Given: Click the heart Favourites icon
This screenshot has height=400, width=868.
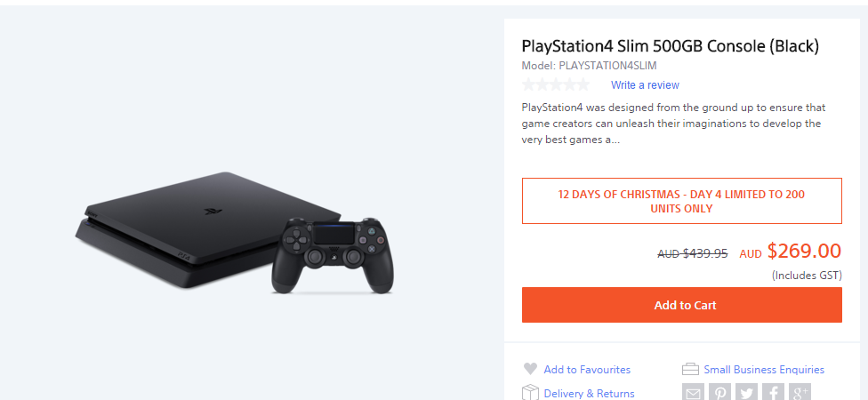Looking at the screenshot, I should (x=530, y=369).
